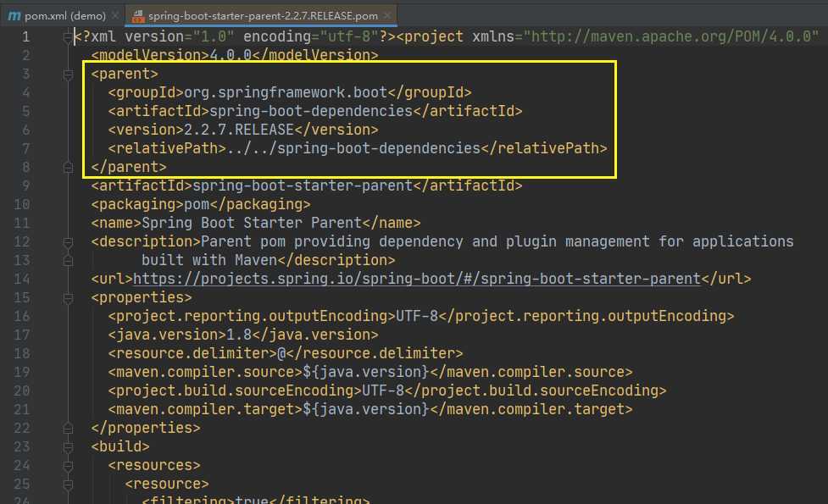Viewport: 828px width, 504px height.
Task: Collapse the project element at line 1
Action: click(68, 37)
